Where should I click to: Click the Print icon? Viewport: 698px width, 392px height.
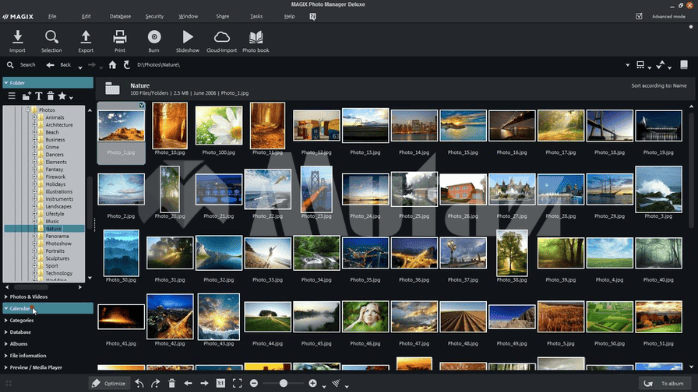tap(120, 37)
